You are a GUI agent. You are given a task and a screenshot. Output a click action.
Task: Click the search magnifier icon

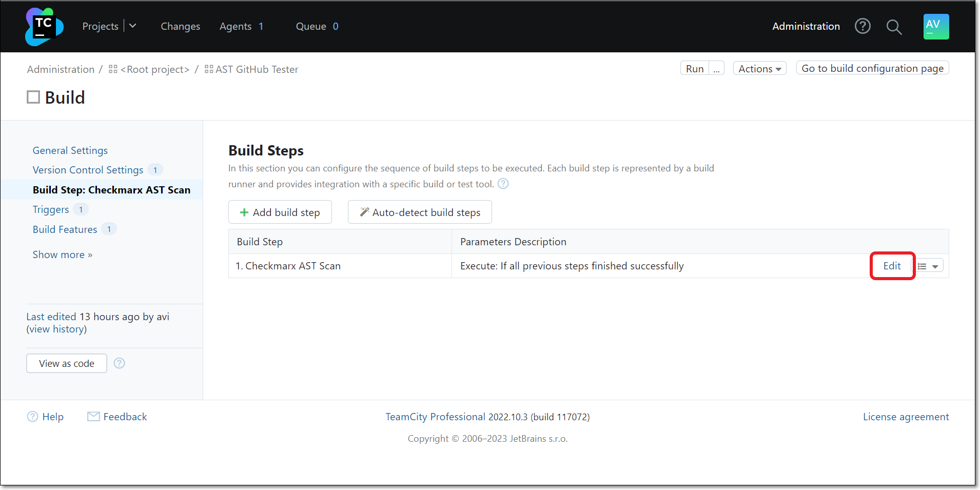(x=894, y=27)
